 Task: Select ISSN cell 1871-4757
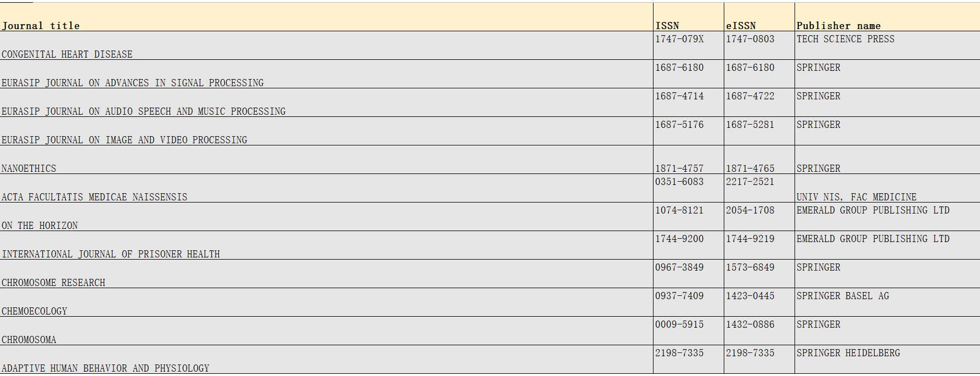(689, 160)
